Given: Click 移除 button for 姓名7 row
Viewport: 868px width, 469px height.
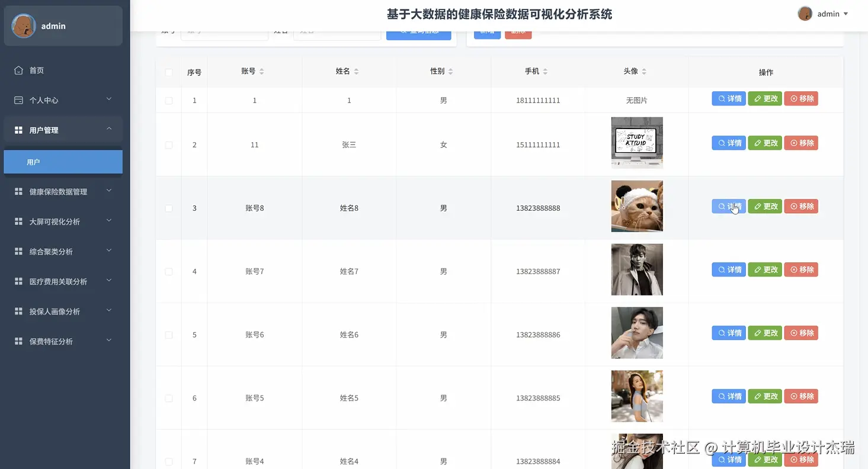Looking at the screenshot, I should pyautogui.click(x=801, y=270).
